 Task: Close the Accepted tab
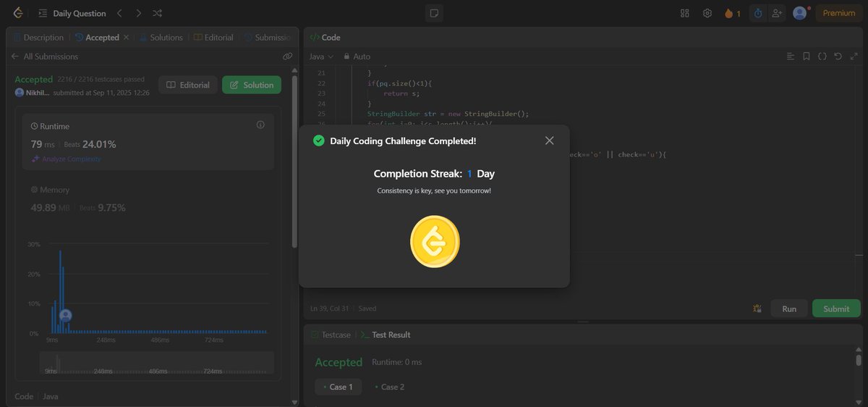click(x=126, y=37)
